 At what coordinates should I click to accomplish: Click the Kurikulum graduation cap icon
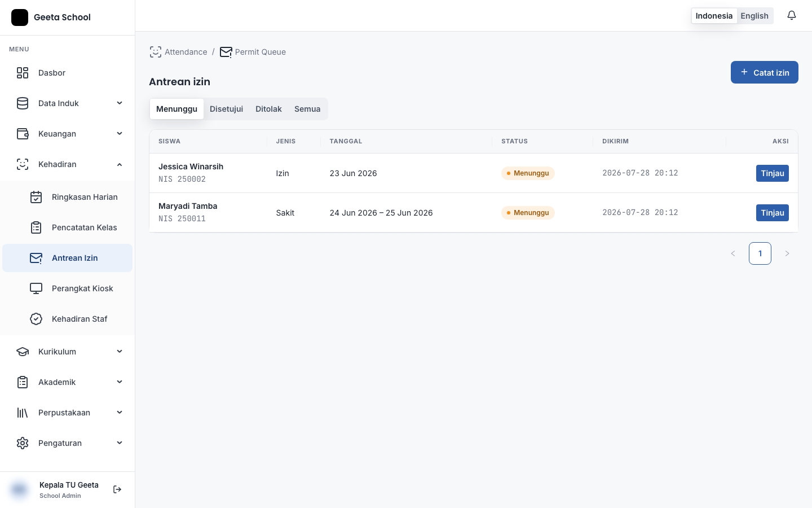tap(23, 352)
